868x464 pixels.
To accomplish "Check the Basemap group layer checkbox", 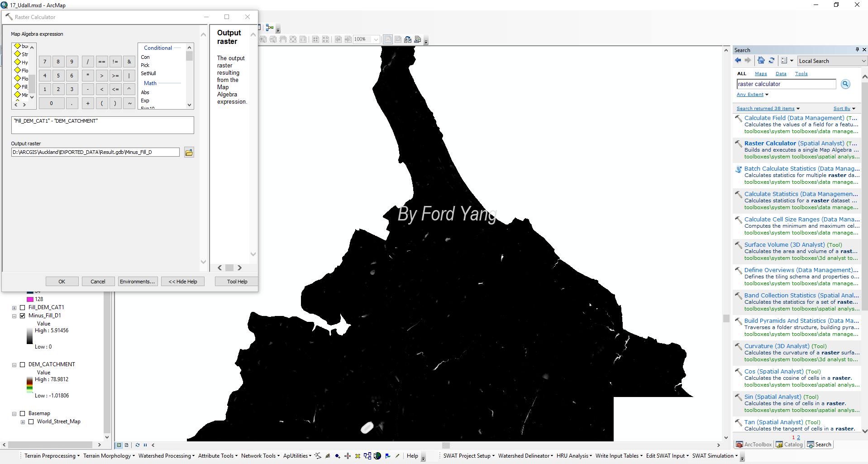I will coord(23,414).
